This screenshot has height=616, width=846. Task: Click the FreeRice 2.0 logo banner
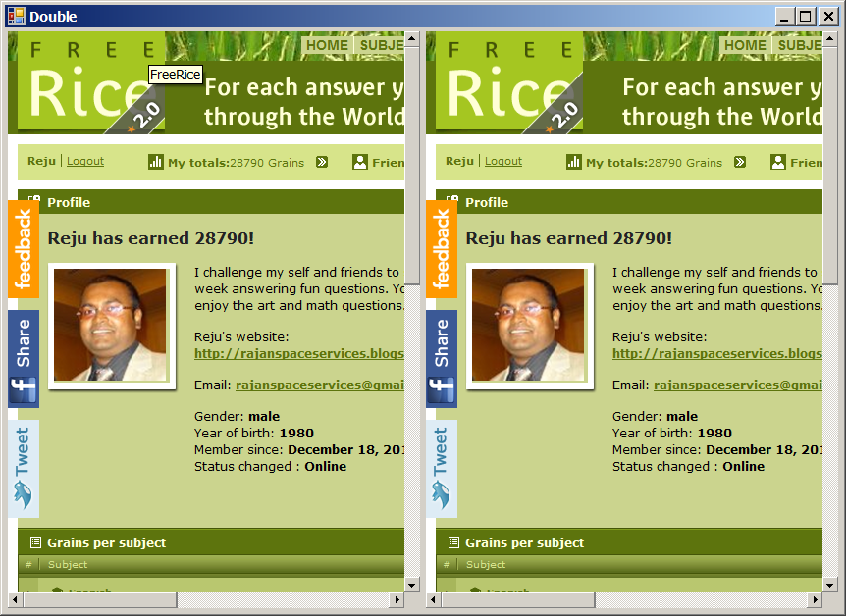tap(91, 83)
